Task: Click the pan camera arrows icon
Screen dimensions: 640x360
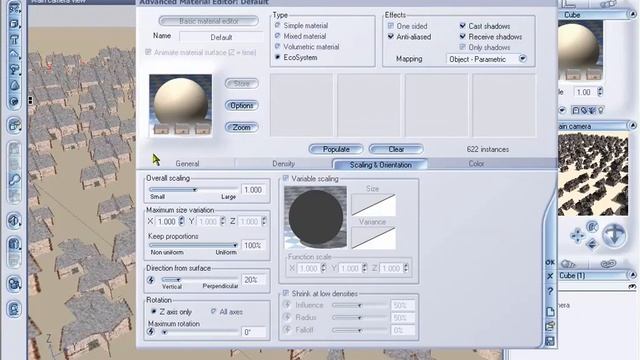Action: tap(577, 236)
